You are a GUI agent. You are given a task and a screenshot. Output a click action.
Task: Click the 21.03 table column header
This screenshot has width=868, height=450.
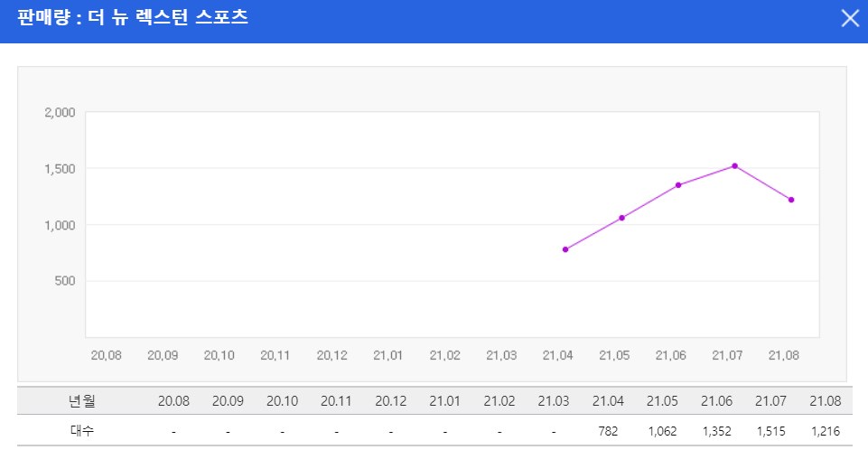pyautogui.click(x=554, y=401)
